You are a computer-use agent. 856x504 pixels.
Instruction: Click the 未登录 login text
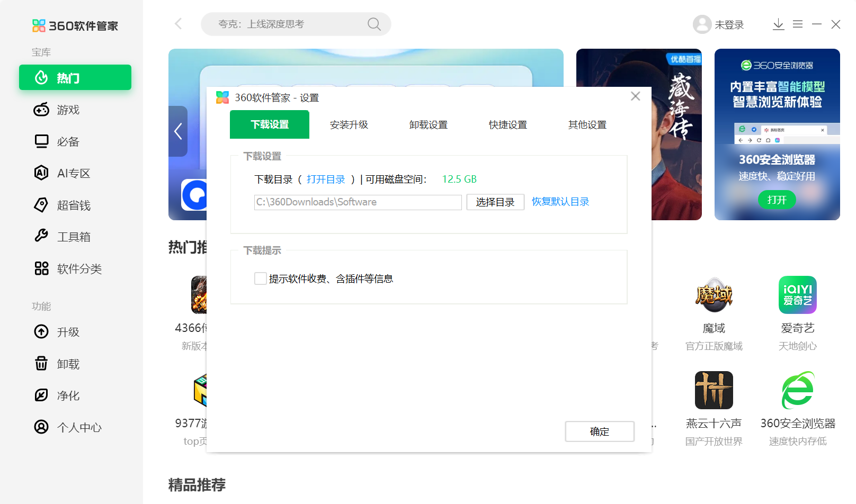tap(729, 25)
